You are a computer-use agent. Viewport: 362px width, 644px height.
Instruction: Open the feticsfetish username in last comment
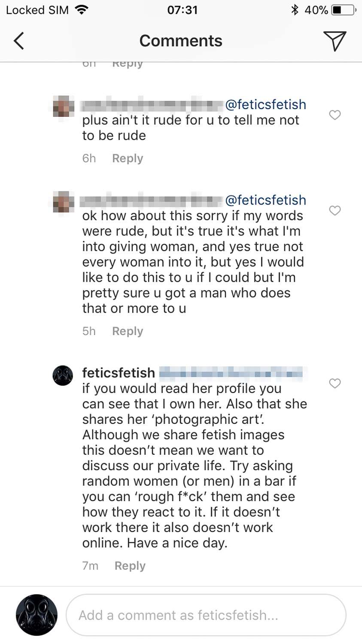pyautogui.click(x=119, y=373)
